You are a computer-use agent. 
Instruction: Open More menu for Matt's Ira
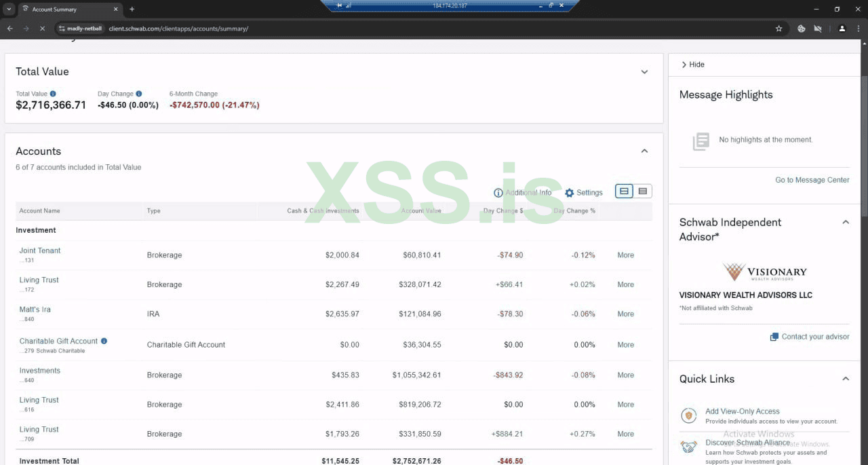625,314
